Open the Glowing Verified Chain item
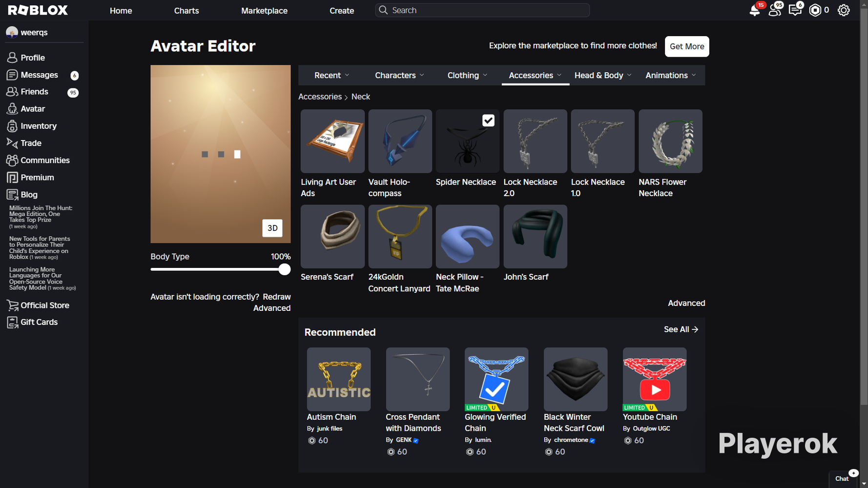The image size is (868, 488). pyautogui.click(x=496, y=379)
